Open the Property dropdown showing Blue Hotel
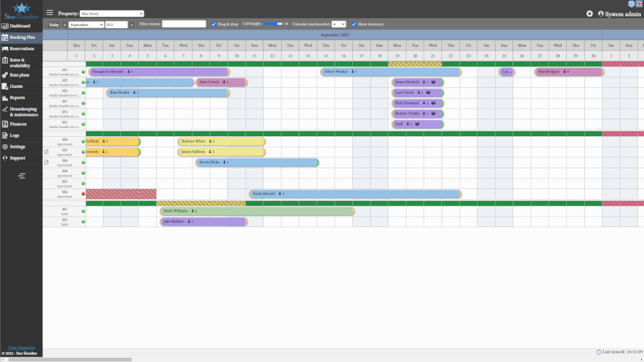 point(112,13)
